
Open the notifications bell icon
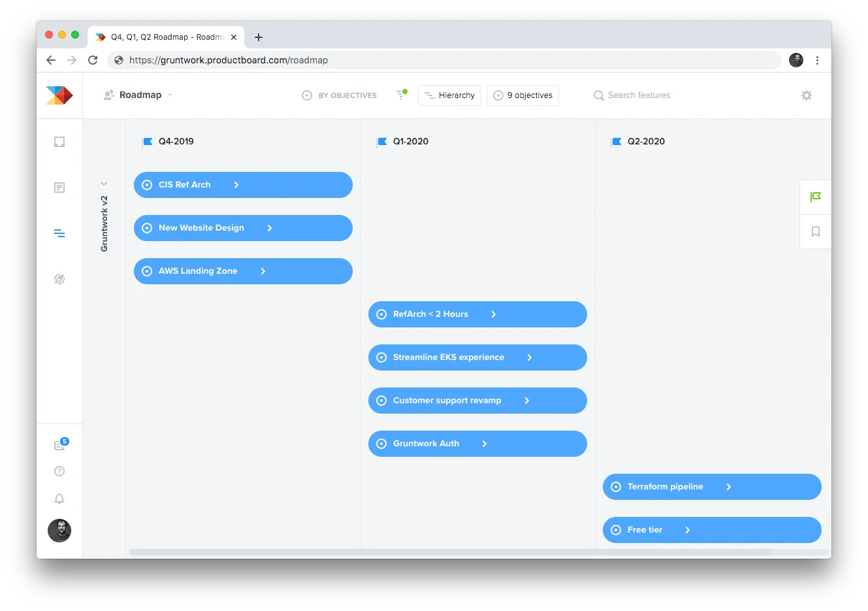[x=59, y=499]
